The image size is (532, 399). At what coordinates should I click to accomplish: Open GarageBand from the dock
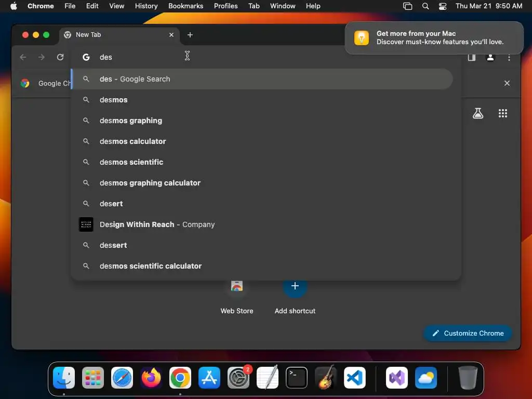pyautogui.click(x=326, y=378)
